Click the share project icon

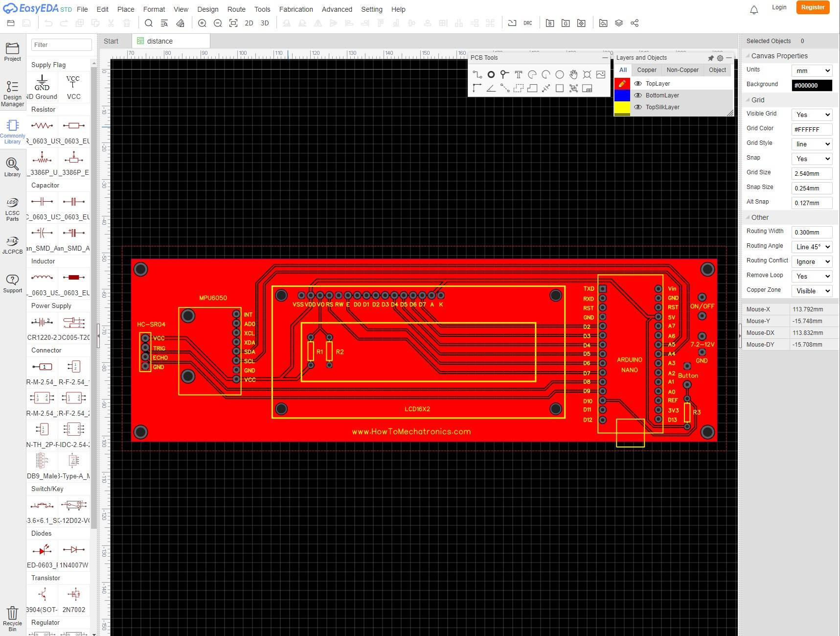click(x=635, y=23)
